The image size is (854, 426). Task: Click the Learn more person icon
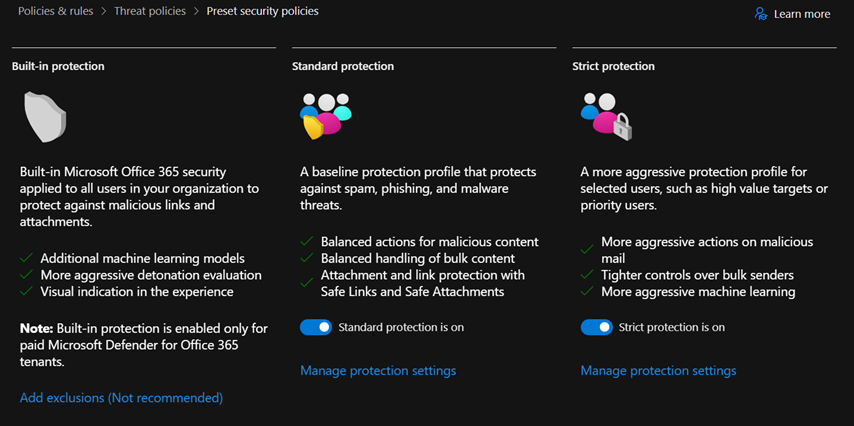761,14
